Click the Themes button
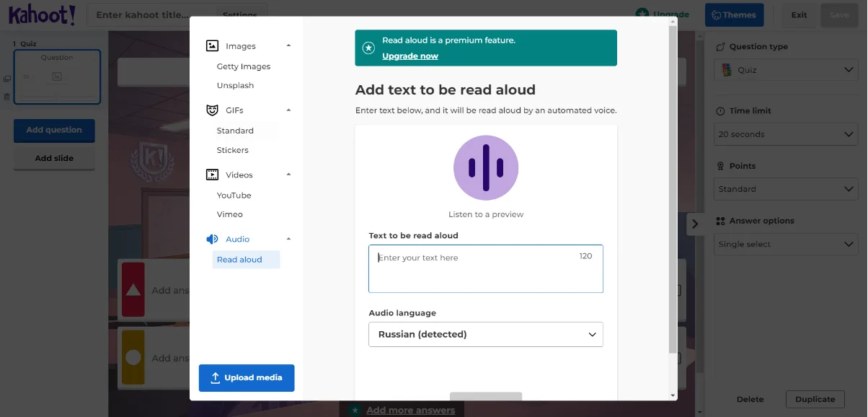This screenshot has width=868, height=417. pyautogui.click(x=734, y=14)
